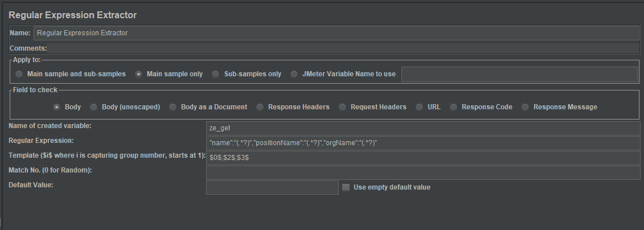Select Main sample and sub-samples option
The image size is (644, 230).
click(20, 74)
